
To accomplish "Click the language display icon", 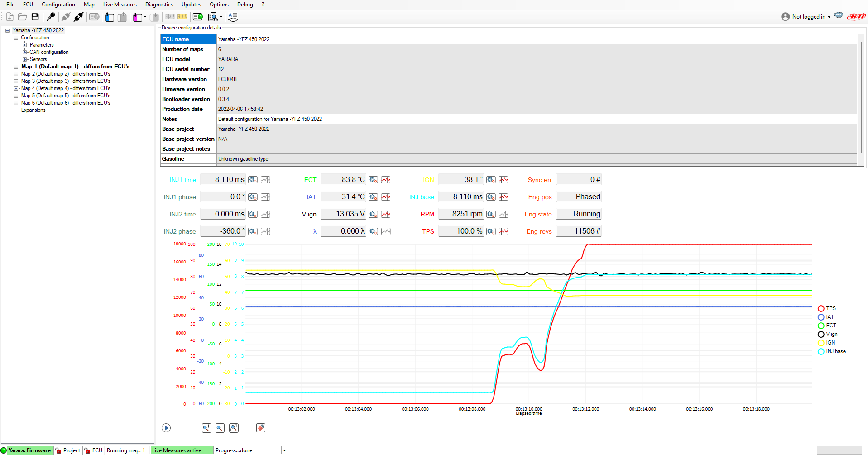I will [233, 17].
